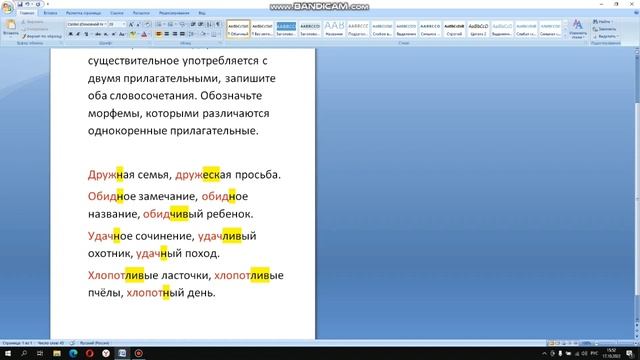
Task: Align the paragraph to the right
Action: [x=175, y=34]
